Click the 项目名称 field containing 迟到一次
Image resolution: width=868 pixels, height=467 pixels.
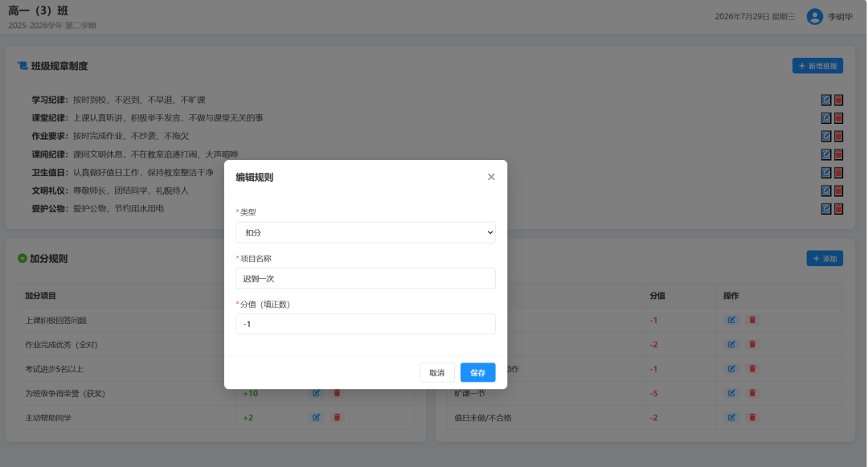[x=366, y=278]
